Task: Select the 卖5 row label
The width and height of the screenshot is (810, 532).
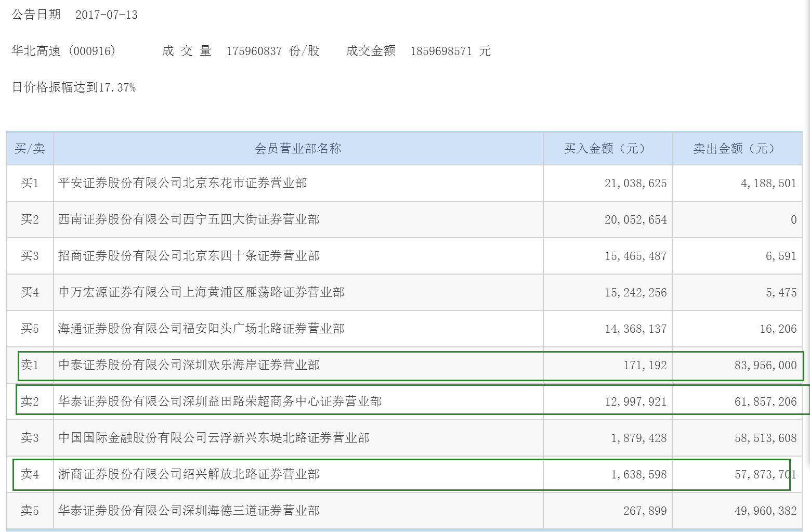Action: [x=30, y=511]
